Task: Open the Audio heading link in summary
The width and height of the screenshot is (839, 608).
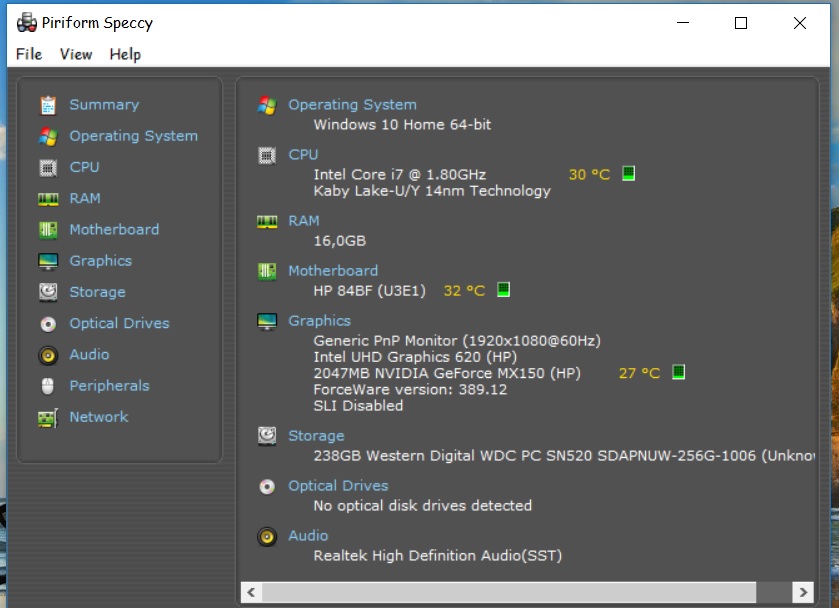Action: pos(308,536)
